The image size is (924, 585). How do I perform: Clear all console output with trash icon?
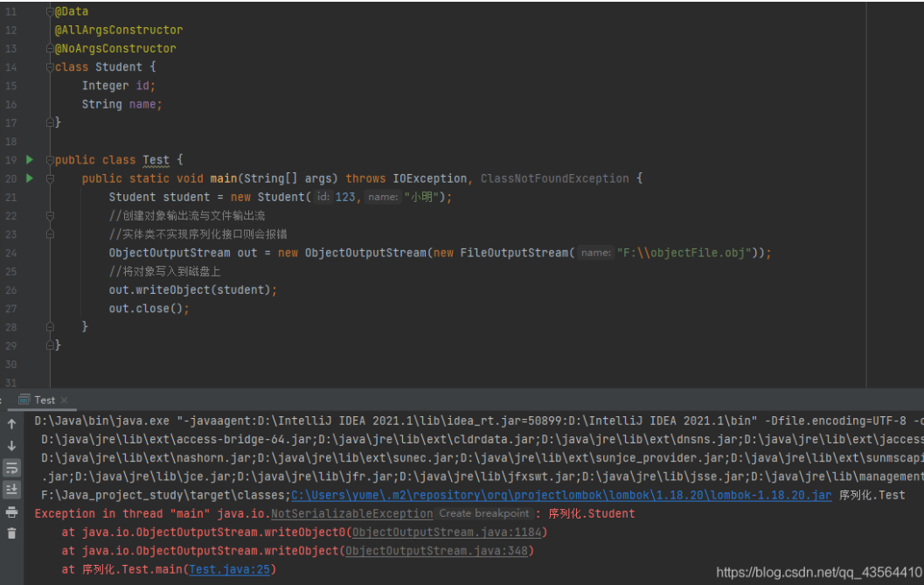[x=11, y=533]
